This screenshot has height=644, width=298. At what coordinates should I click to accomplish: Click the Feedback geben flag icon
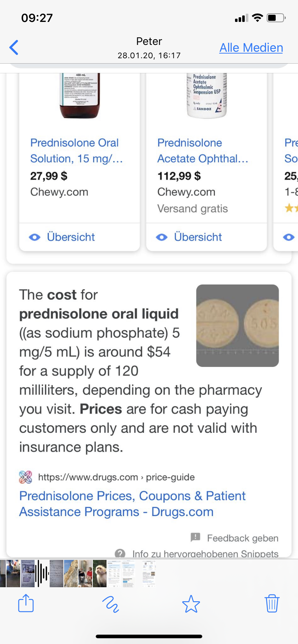coord(195,537)
